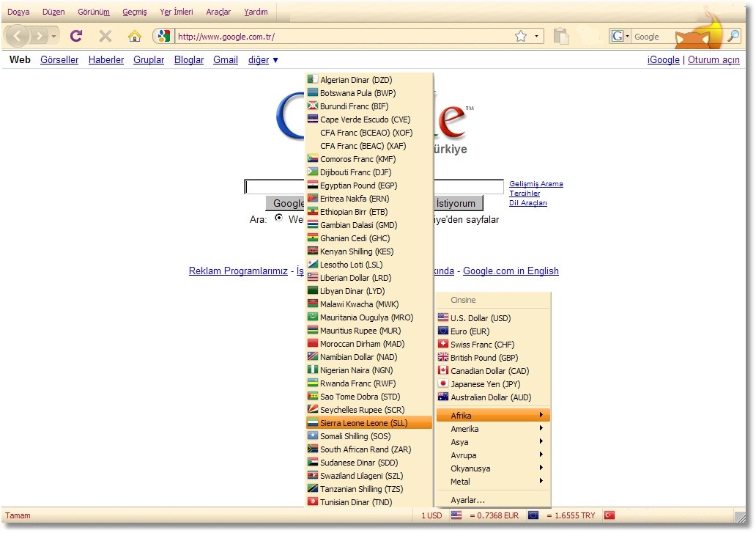This screenshot has height=533, width=756.
Task: Click the EU flag in status bar
Action: pyautogui.click(x=533, y=515)
